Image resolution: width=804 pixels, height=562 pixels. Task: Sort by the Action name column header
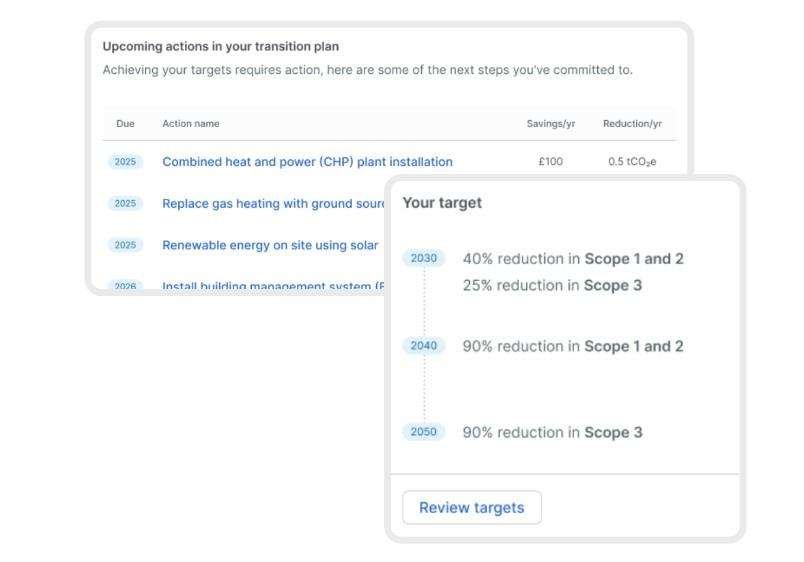click(x=191, y=124)
